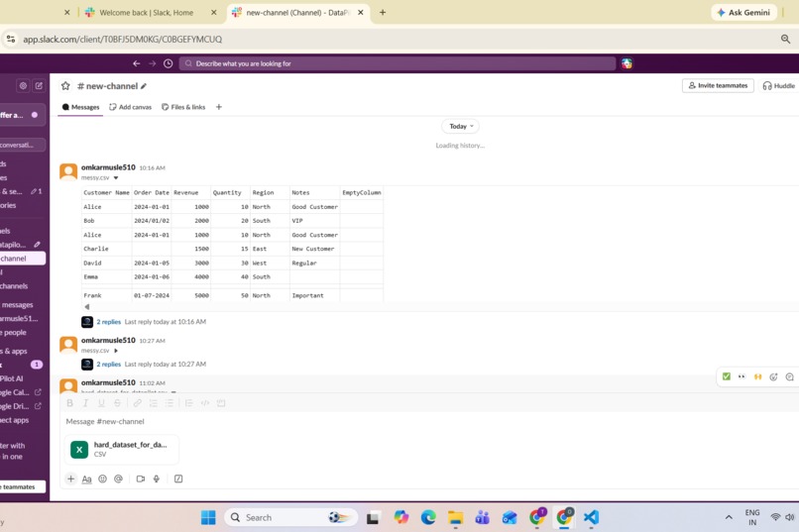Open the Add canvas tab

[131, 107]
